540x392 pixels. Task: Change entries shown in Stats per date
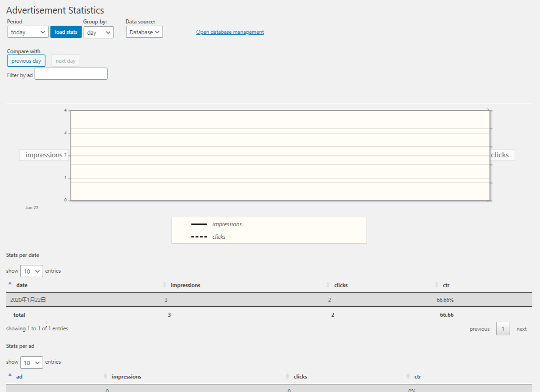(x=32, y=271)
